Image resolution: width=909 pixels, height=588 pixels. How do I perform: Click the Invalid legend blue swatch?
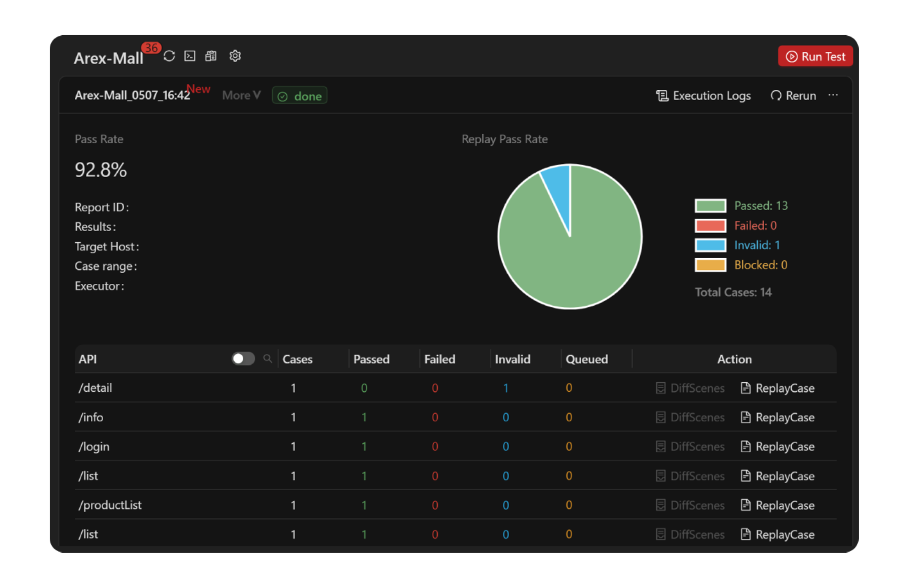711,245
